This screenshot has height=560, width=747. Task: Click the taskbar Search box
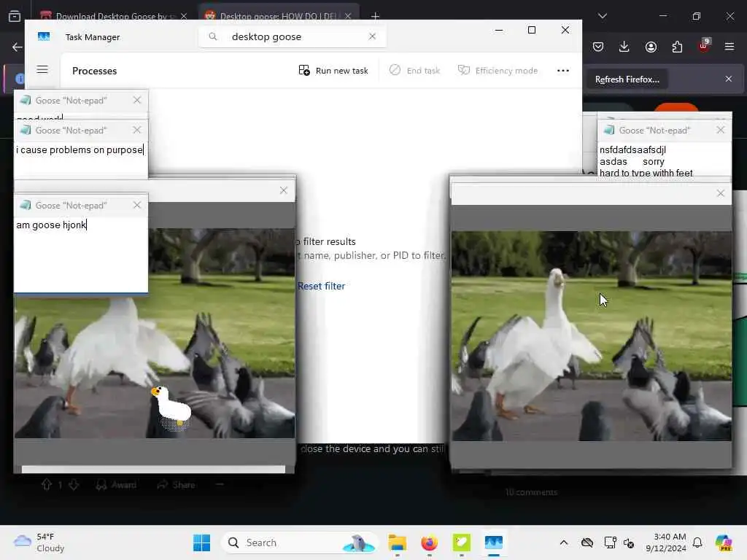tap(298, 542)
